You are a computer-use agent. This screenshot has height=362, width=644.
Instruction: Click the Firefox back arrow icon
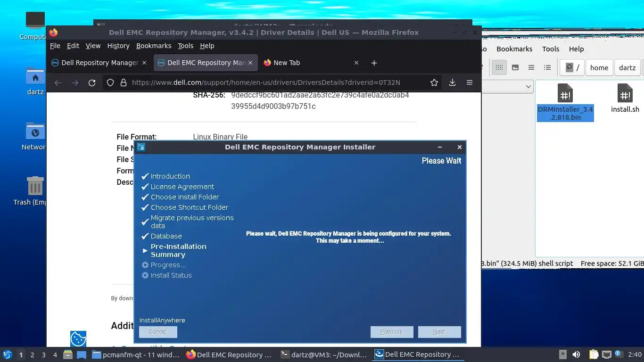(x=58, y=82)
